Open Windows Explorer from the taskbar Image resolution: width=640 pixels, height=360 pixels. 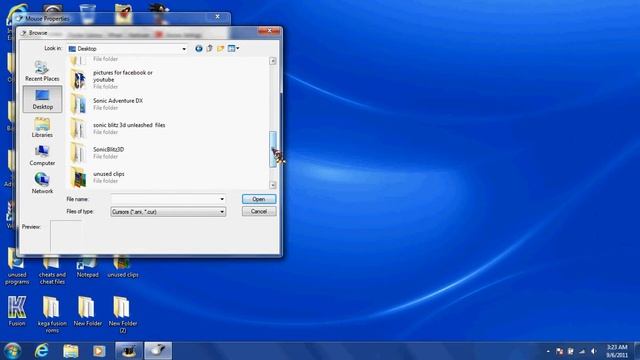click(x=71, y=351)
